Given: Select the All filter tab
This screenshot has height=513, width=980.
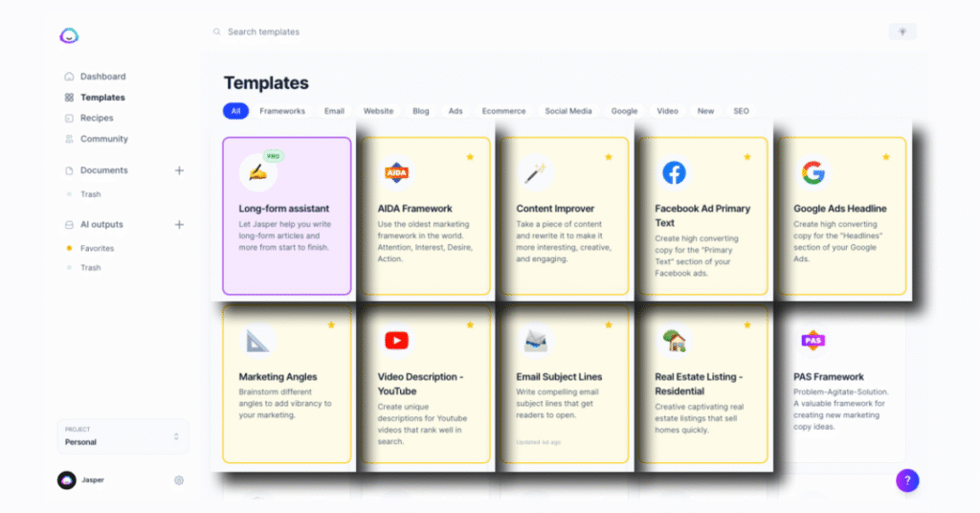Looking at the screenshot, I should tap(235, 111).
